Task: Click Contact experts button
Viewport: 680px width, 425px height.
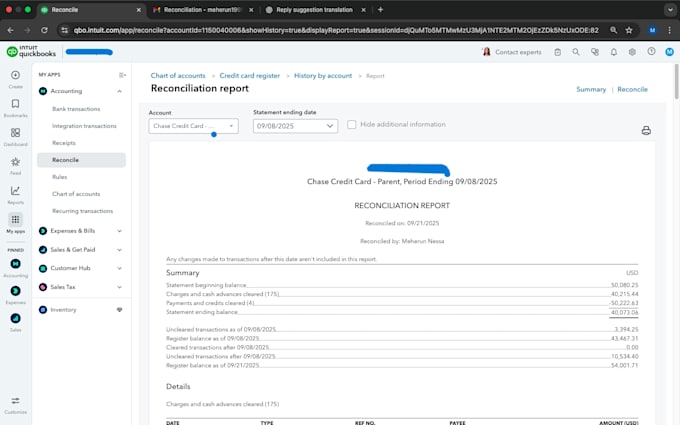Action: 512,52
